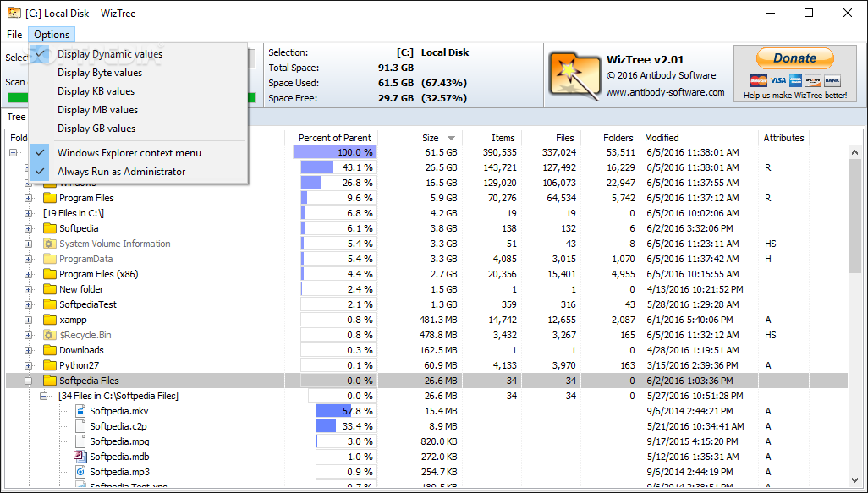868x493 pixels.
Task: Click the 100.0 % percent bar
Action: (x=335, y=152)
